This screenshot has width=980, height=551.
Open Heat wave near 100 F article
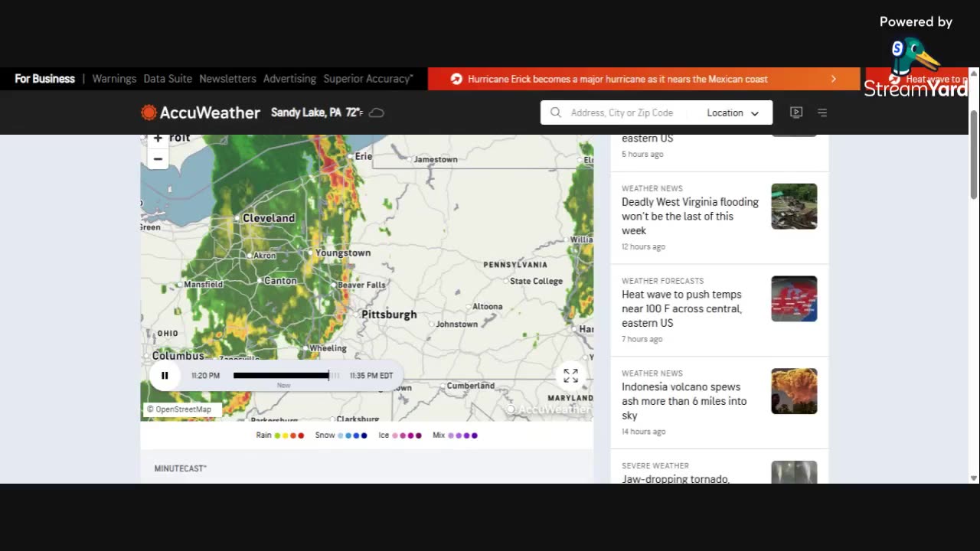coord(681,308)
